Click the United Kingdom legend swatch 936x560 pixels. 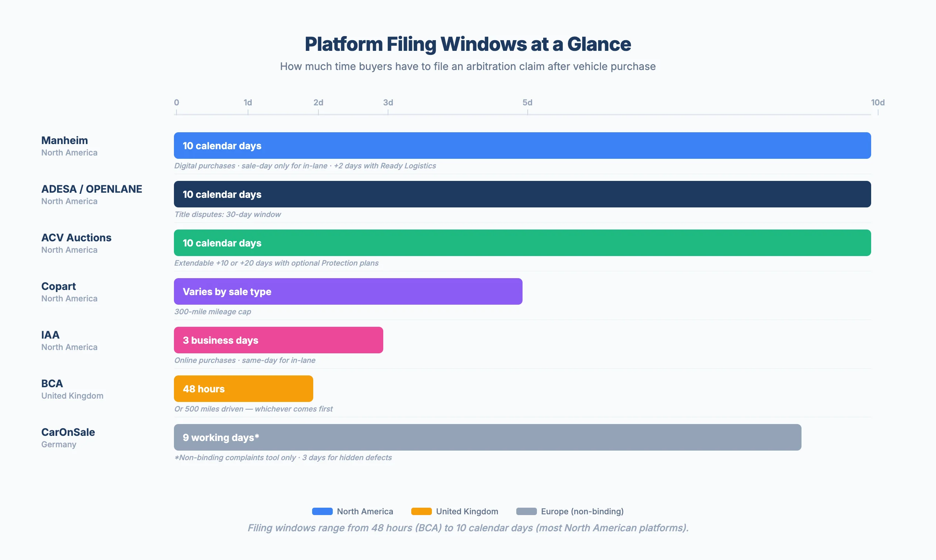(x=421, y=511)
